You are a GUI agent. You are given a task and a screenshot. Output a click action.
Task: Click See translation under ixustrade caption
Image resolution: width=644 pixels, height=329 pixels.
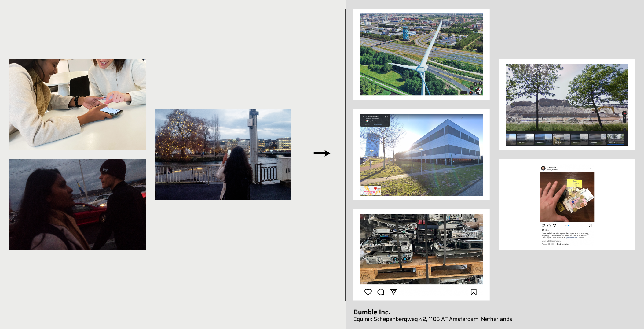[563, 244]
